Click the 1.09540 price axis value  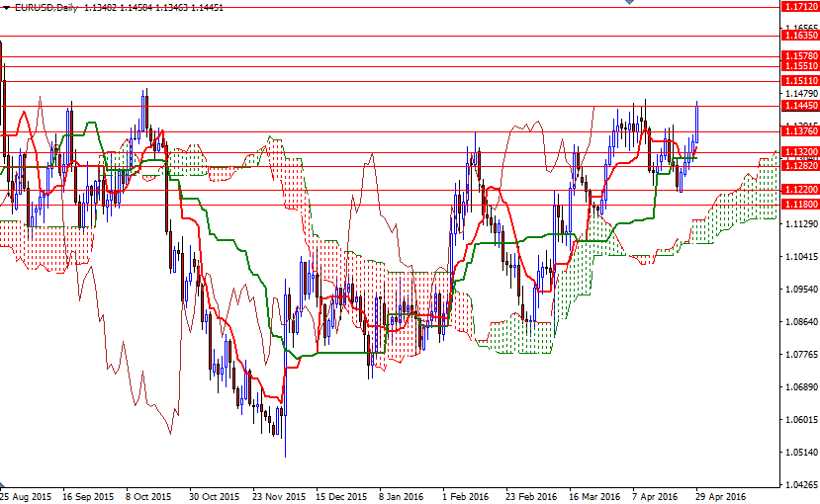[802, 289]
